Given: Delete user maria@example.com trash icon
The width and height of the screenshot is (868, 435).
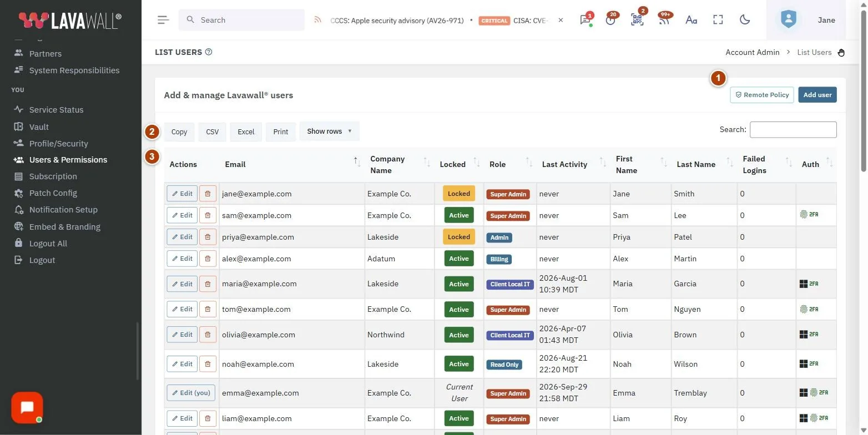Looking at the screenshot, I should point(208,284).
